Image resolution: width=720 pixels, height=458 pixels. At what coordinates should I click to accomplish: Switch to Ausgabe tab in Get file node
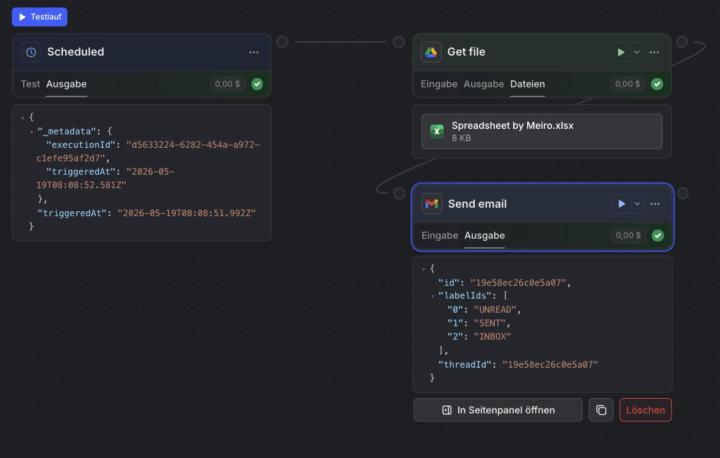tap(484, 84)
